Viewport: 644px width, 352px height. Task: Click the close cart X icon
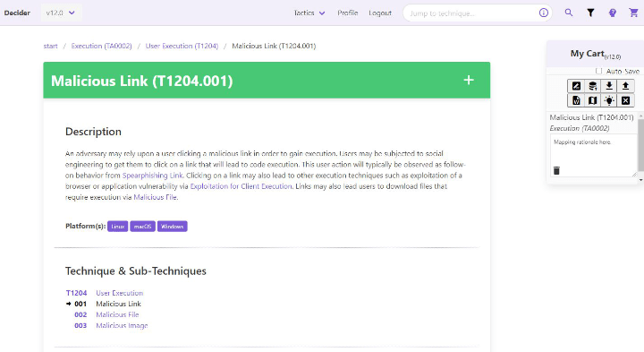[625, 100]
